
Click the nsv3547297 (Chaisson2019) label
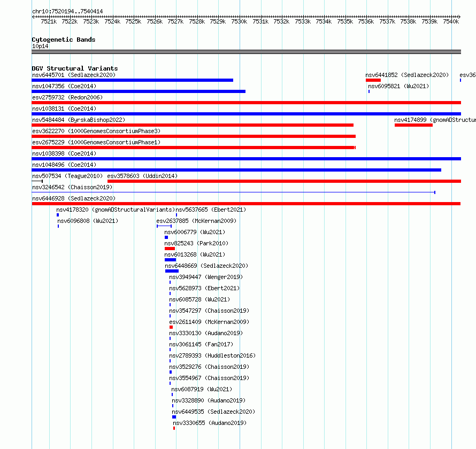pos(209,311)
